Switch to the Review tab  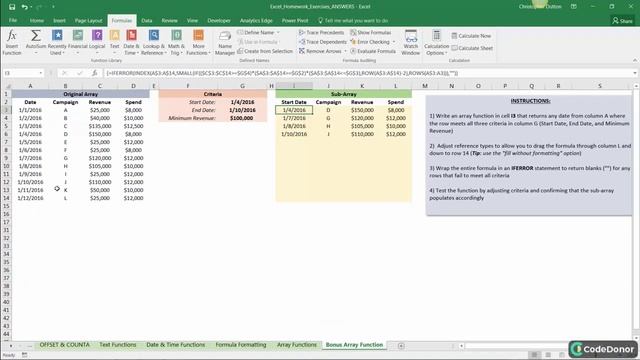pyautogui.click(x=169, y=20)
